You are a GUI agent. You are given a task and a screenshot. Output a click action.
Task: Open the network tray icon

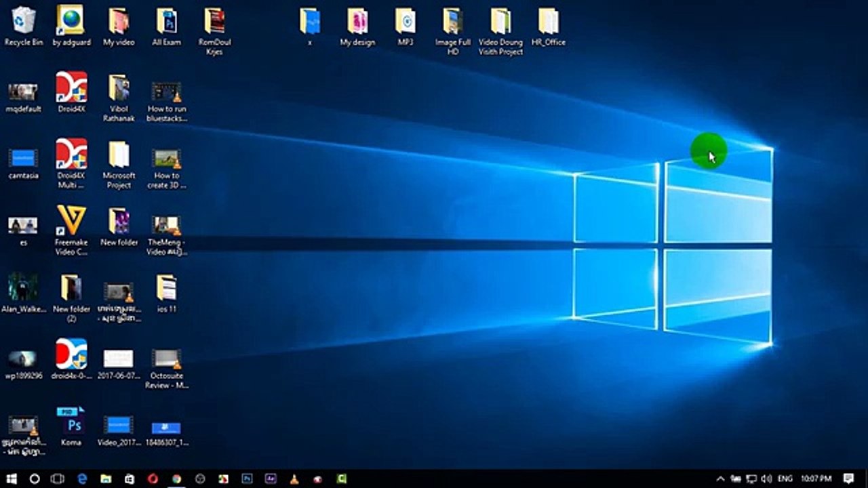751,479
